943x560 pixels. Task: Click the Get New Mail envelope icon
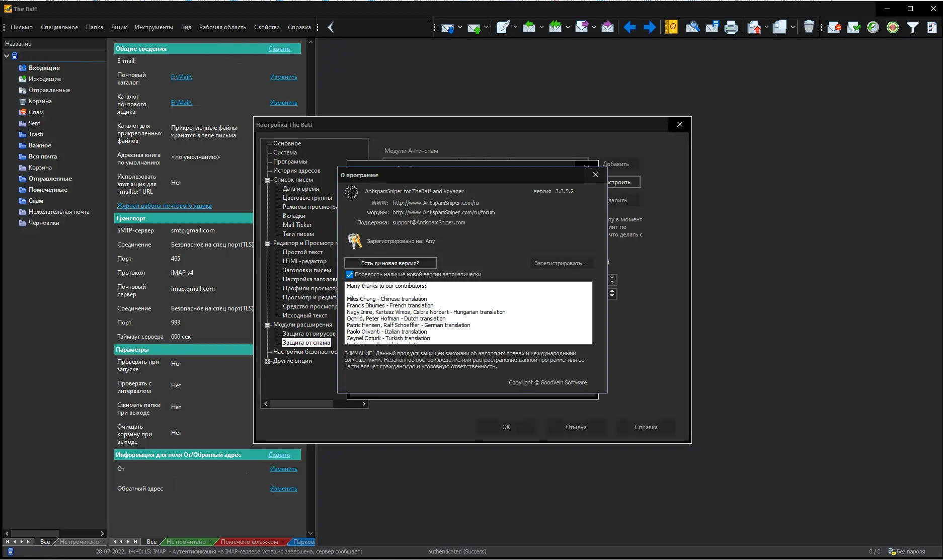point(447,28)
